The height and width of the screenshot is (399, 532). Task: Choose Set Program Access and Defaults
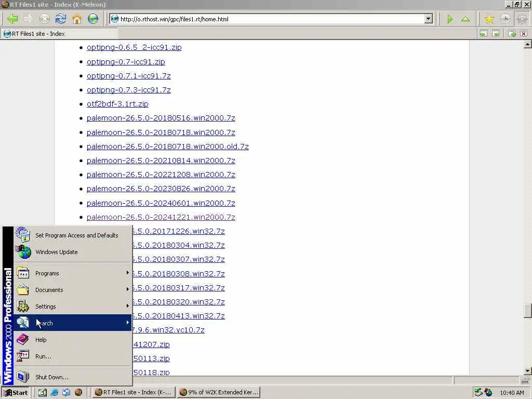pos(73,235)
